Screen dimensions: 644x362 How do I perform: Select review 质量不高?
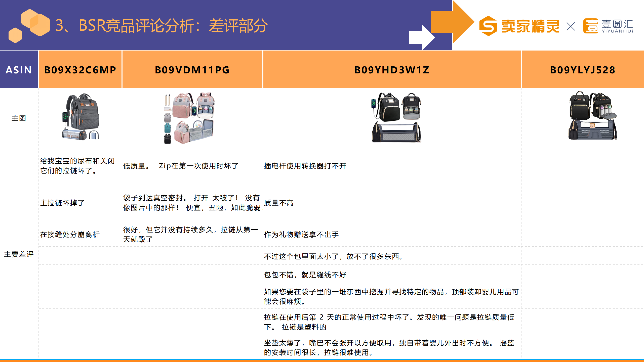tap(279, 203)
